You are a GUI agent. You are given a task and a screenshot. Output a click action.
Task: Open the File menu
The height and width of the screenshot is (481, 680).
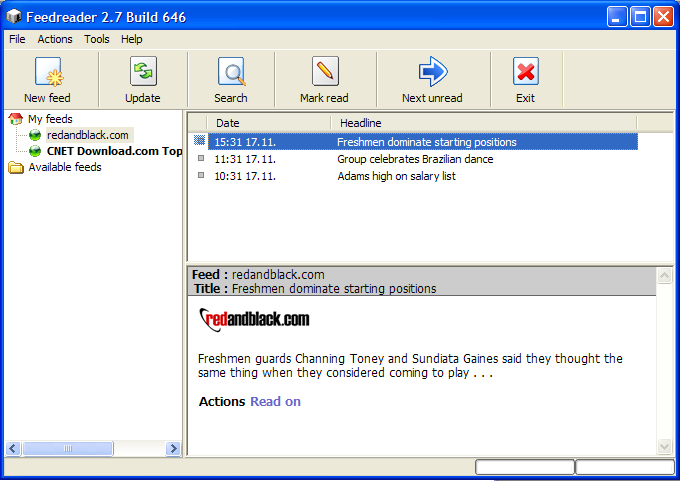[x=17, y=39]
